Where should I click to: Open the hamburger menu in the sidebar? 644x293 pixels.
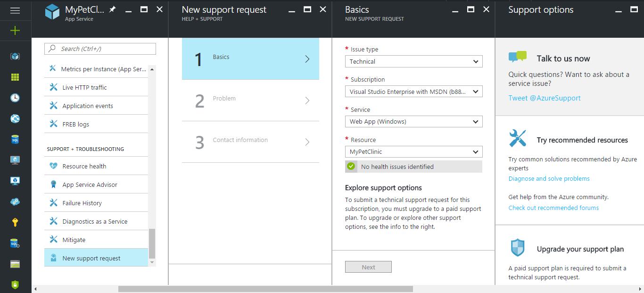point(15,10)
